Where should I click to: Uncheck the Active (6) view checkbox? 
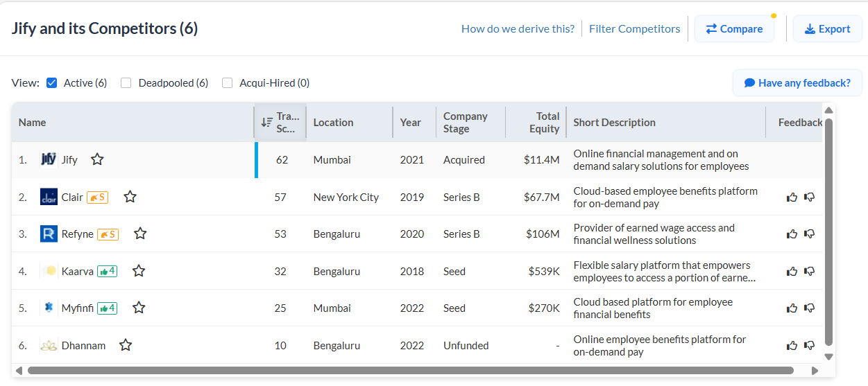[51, 82]
